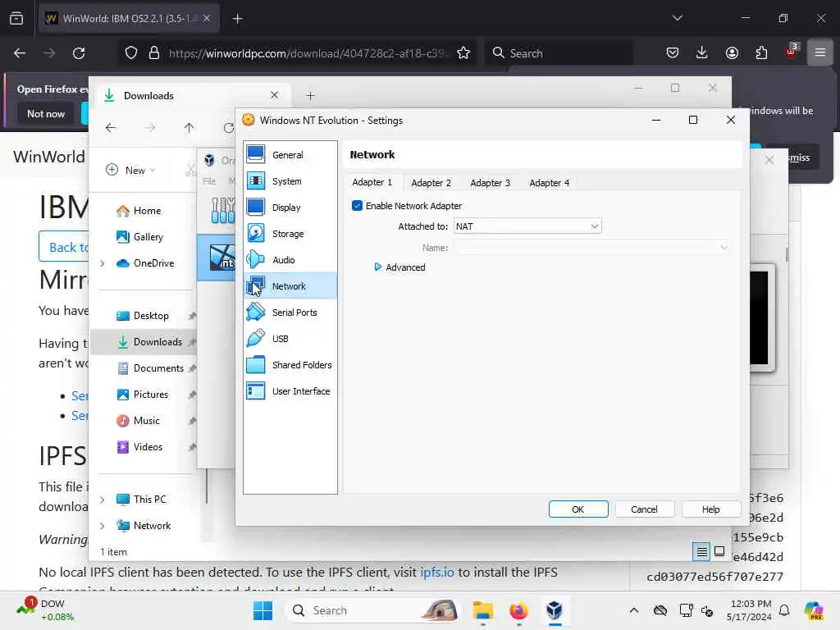840x630 pixels.
Task: Open Serial Ports settings category
Action: pos(290,313)
